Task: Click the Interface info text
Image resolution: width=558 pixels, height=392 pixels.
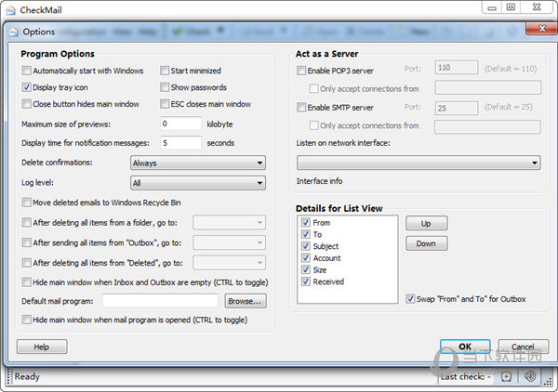Action: tap(319, 181)
